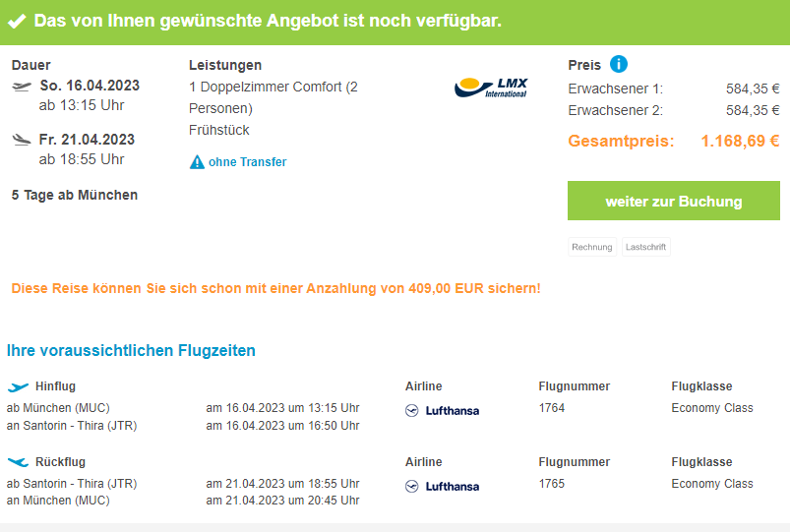Click the blue Hinflug plane icon

pos(18,386)
